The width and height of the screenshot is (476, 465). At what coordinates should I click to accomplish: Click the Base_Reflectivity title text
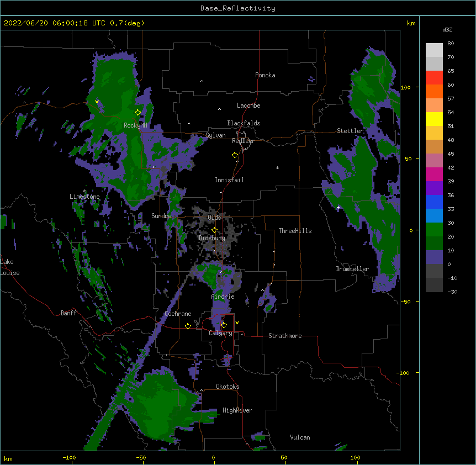[238, 8]
